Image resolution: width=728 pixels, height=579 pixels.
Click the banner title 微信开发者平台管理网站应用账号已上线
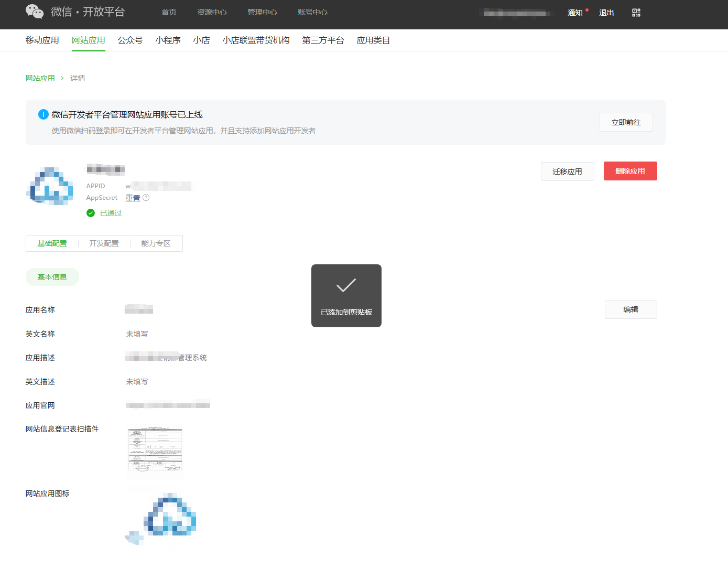click(x=127, y=114)
